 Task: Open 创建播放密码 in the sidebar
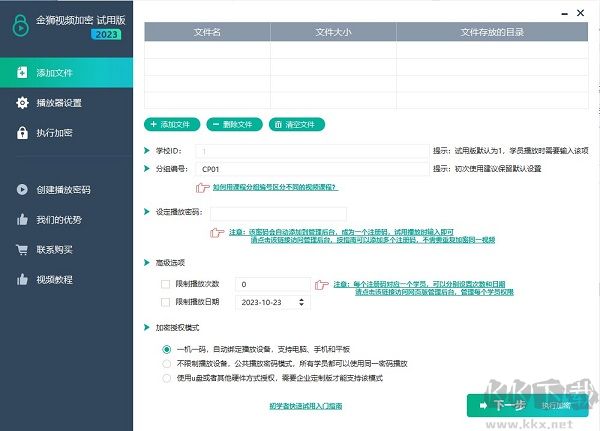67,189
